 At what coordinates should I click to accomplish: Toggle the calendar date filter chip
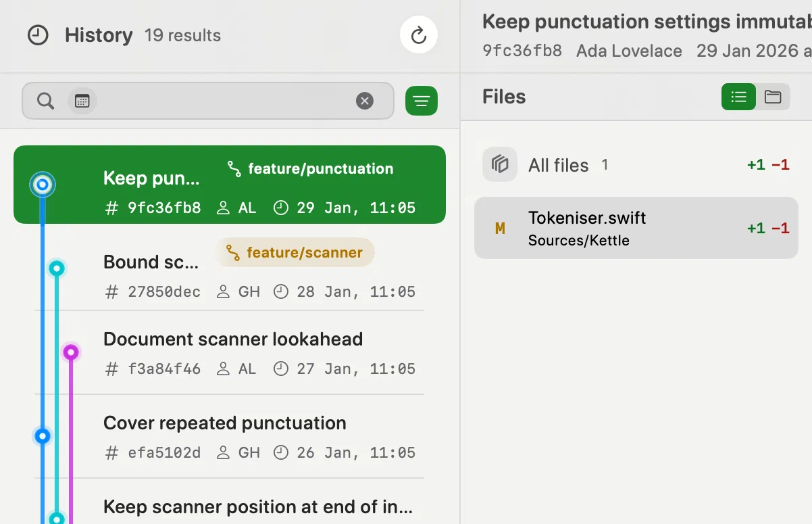(82, 101)
